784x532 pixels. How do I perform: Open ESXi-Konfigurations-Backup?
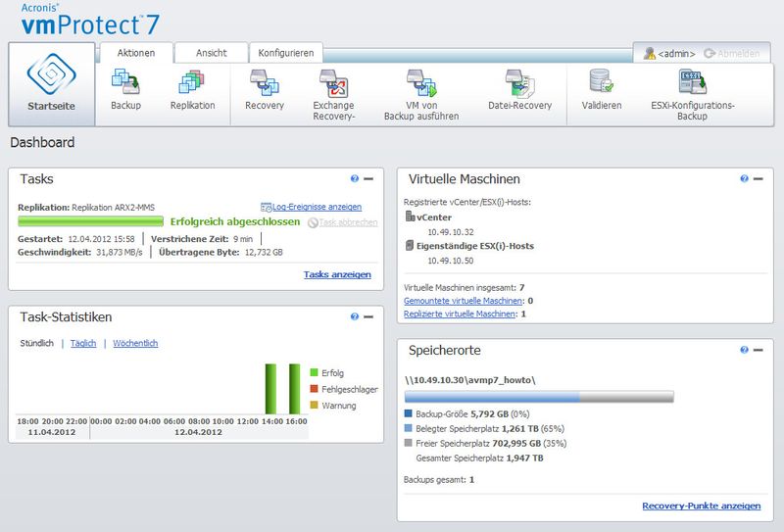693,81
